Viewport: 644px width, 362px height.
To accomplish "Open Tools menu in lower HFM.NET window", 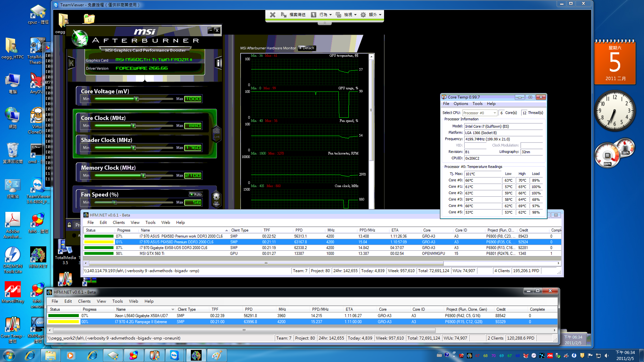I will click(x=117, y=301).
